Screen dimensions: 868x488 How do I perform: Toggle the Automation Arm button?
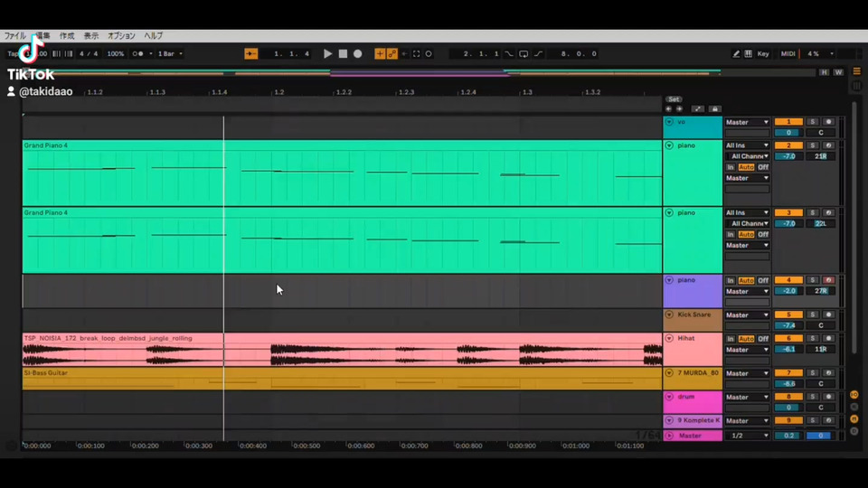click(x=392, y=53)
